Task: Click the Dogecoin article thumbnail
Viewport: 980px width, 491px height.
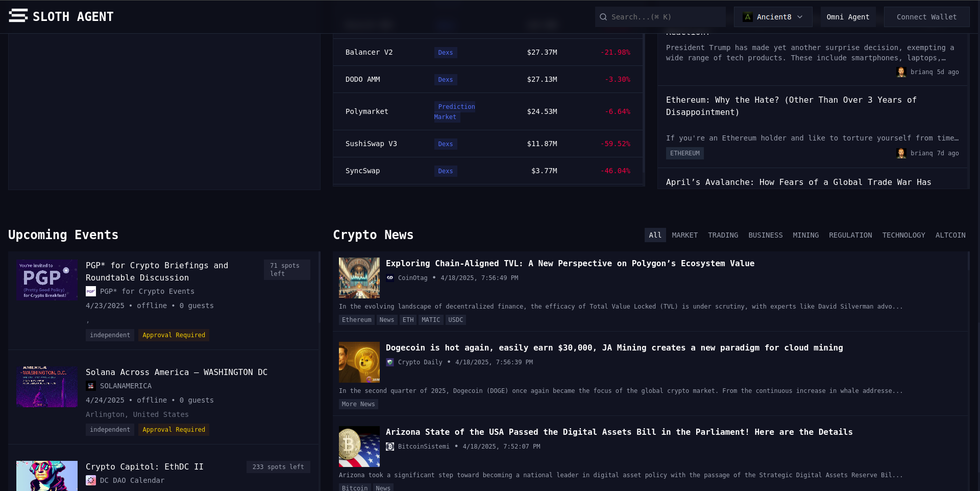Action: click(x=359, y=362)
